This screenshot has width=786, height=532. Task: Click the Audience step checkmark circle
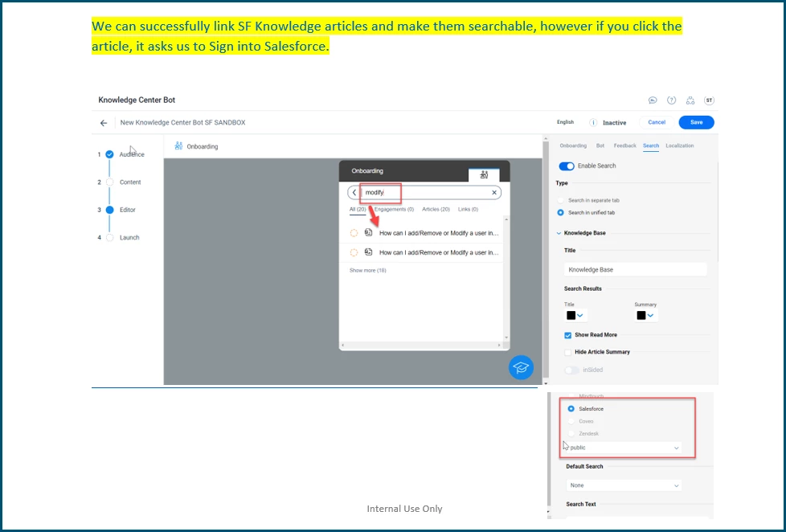[x=109, y=154]
